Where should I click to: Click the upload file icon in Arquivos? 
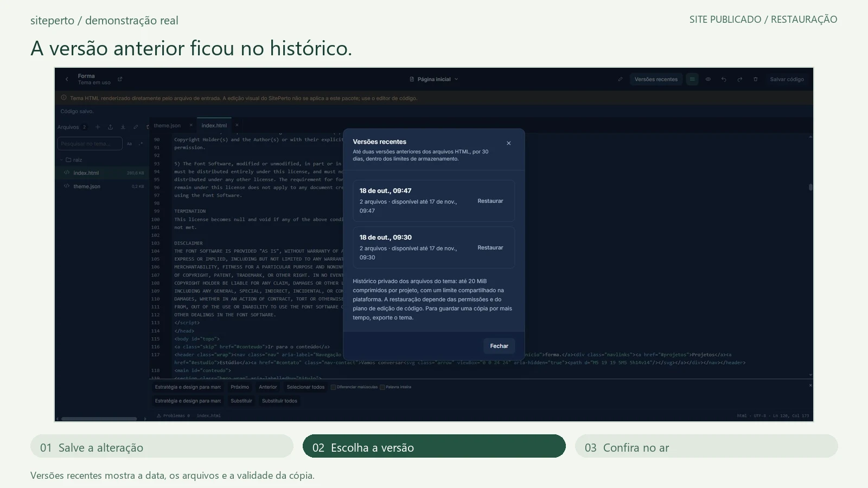110,127
